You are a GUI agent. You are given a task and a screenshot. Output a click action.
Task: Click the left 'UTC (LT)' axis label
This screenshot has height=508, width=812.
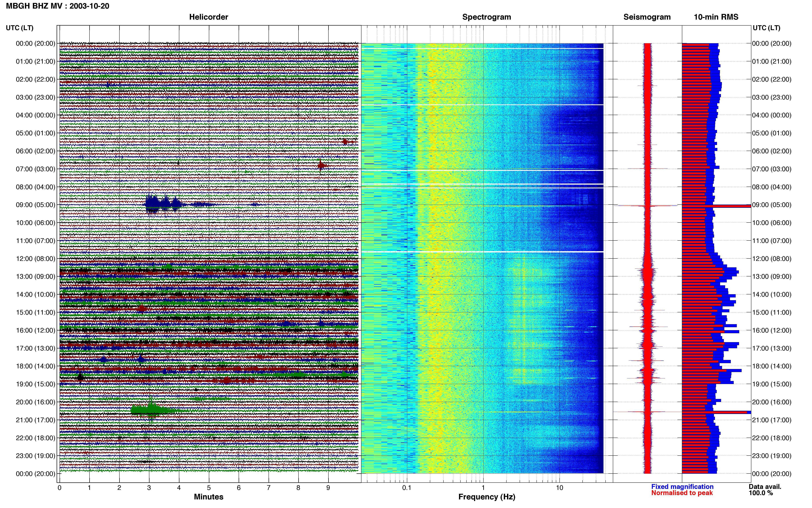point(19,28)
